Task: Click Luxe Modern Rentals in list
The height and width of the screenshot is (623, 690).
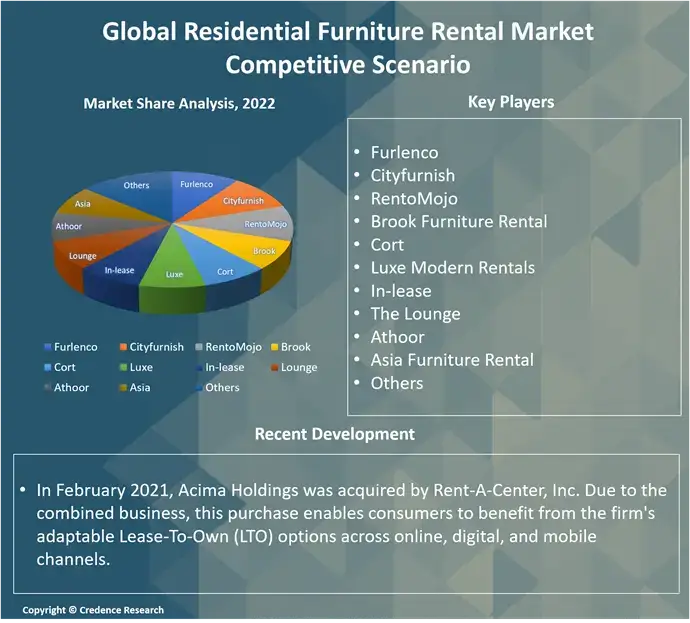Action: 452,268
